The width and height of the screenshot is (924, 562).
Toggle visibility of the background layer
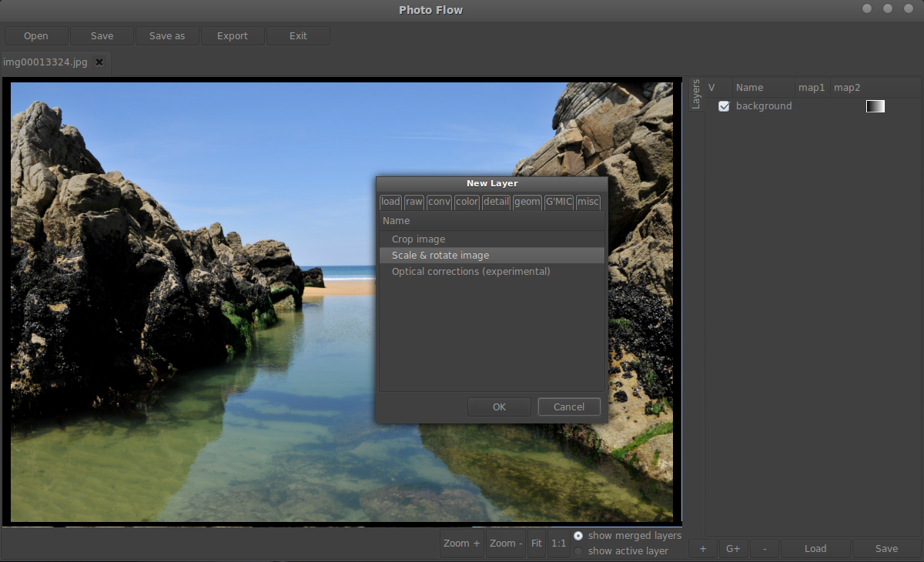click(x=723, y=105)
